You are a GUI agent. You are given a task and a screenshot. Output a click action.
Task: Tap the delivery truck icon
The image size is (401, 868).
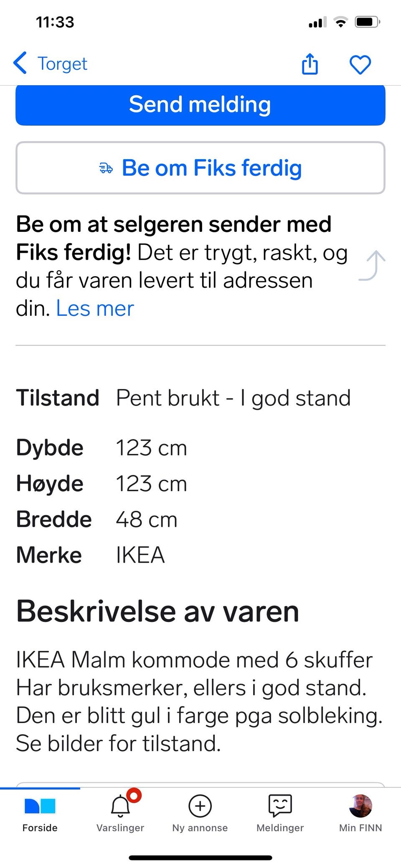click(106, 168)
